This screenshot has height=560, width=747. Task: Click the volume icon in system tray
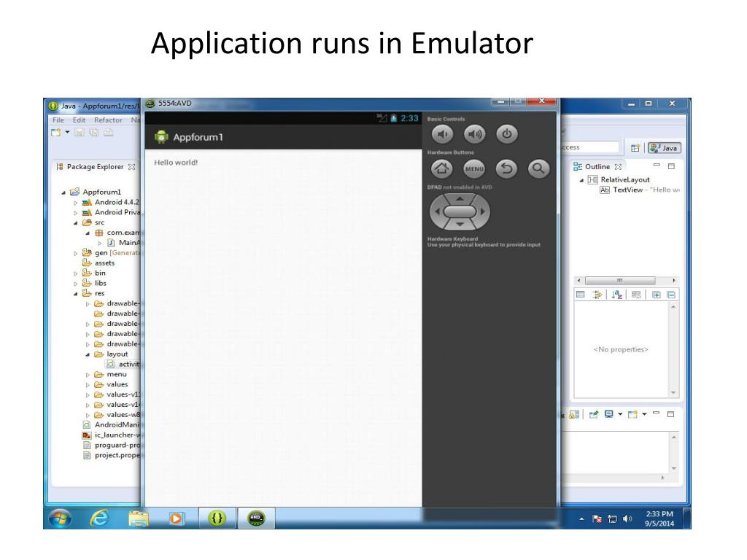coord(627,519)
